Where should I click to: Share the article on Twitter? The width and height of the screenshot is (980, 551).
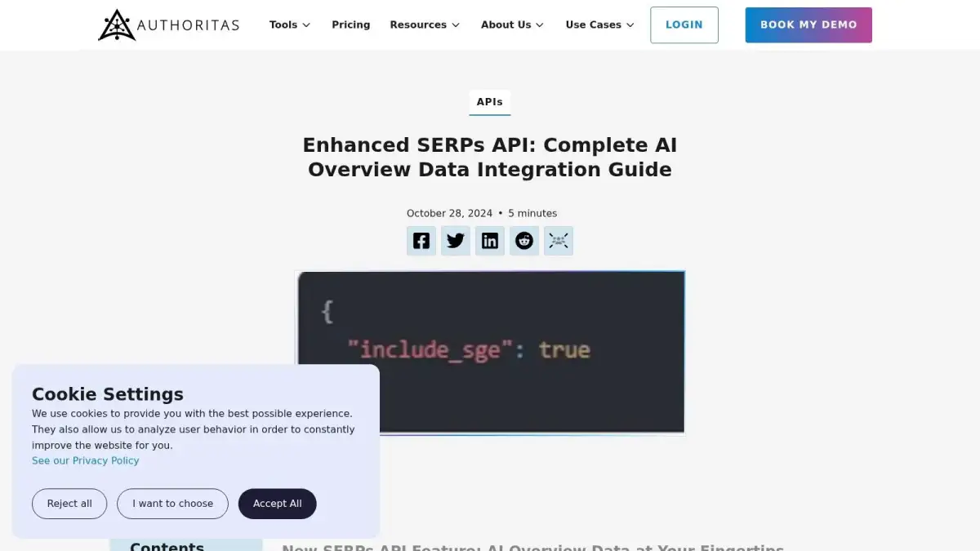[456, 241]
